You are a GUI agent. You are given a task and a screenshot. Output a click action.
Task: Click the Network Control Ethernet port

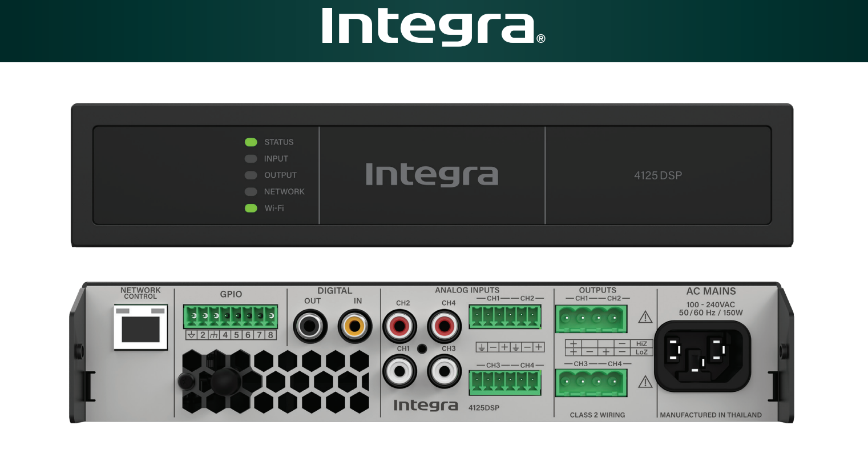(x=140, y=327)
